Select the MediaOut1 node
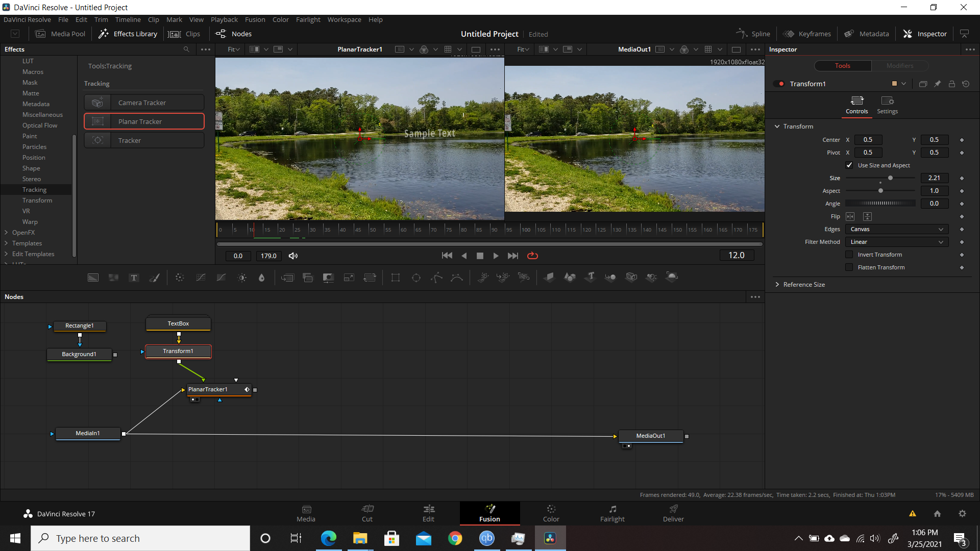Image resolution: width=980 pixels, height=551 pixels. (651, 436)
